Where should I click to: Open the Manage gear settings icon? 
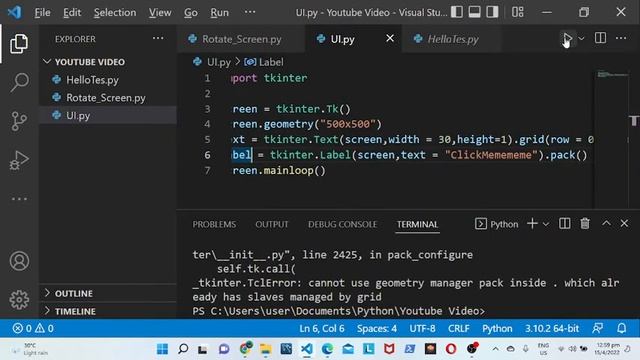pos(19,300)
